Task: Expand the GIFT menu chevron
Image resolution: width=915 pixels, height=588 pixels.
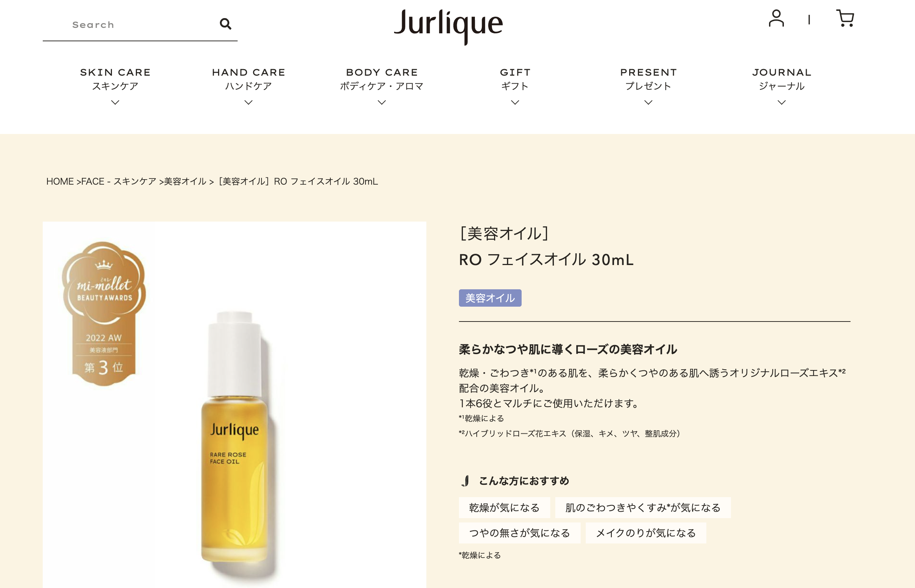Action: [x=515, y=102]
